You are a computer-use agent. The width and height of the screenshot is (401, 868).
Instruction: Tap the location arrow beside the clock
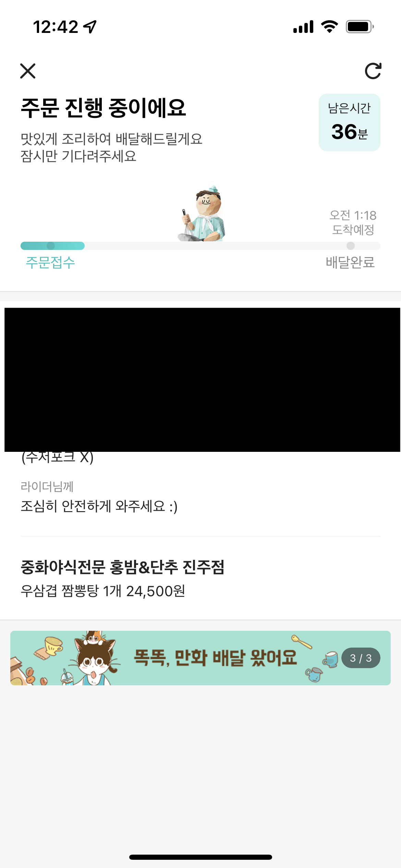(90, 27)
